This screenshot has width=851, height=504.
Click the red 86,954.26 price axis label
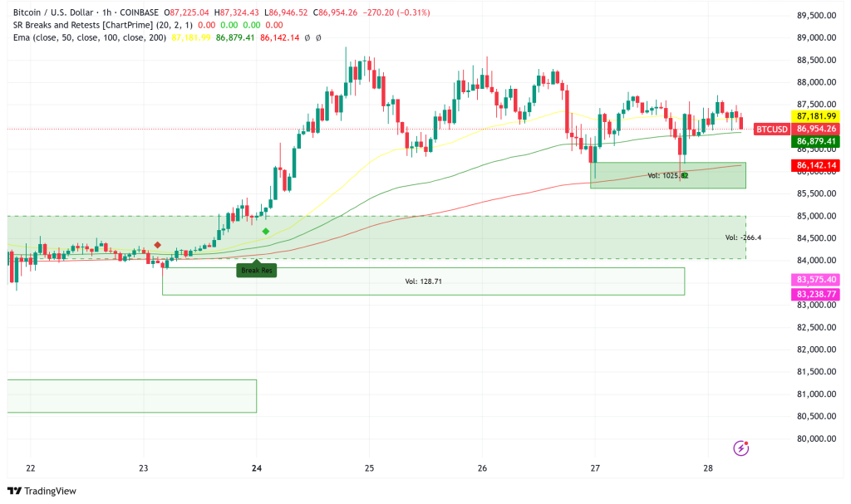click(816, 130)
